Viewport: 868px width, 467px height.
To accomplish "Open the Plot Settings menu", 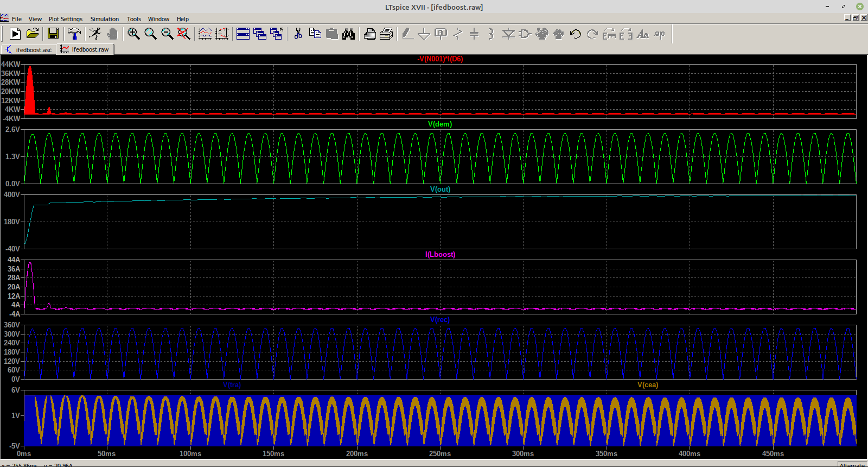I will (x=66, y=19).
